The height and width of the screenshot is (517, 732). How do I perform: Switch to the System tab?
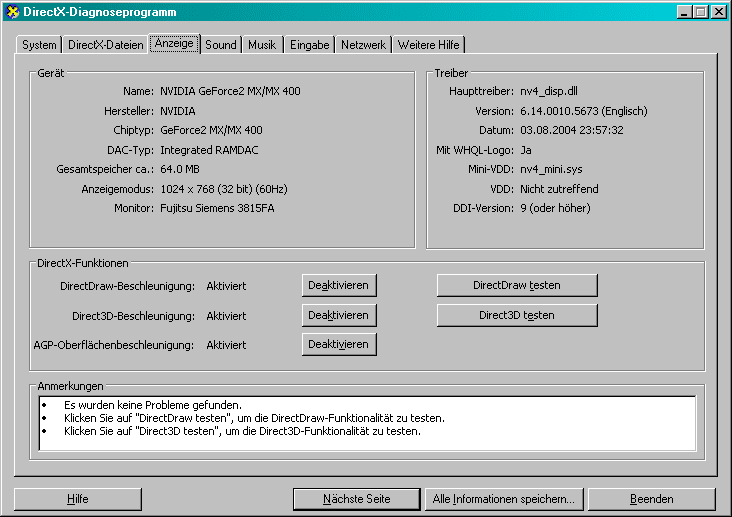39,45
